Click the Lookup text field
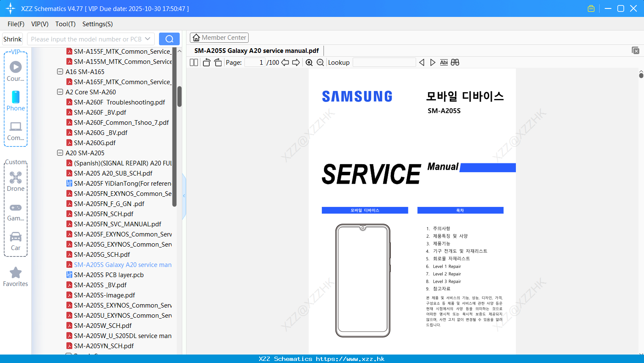This screenshot has height=363, width=644. (x=384, y=63)
